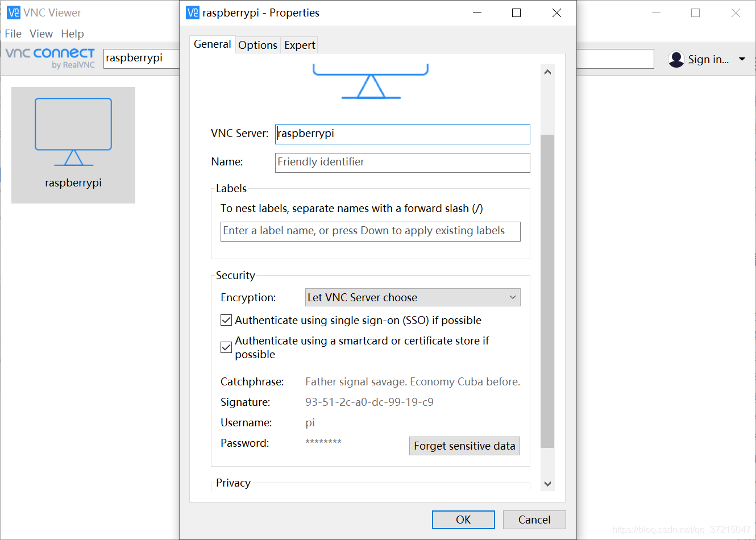Open the View menu in VNC Viewer
The height and width of the screenshot is (540, 756).
[x=41, y=34]
